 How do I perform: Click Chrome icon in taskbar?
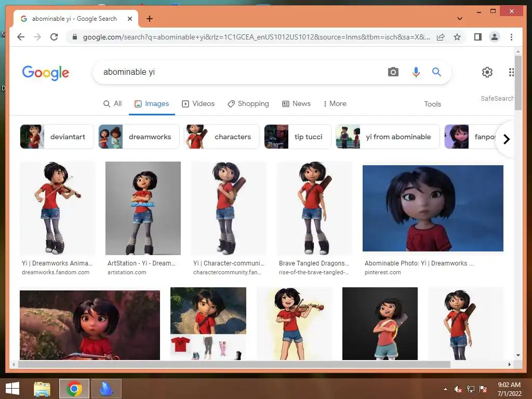pos(74,389)
